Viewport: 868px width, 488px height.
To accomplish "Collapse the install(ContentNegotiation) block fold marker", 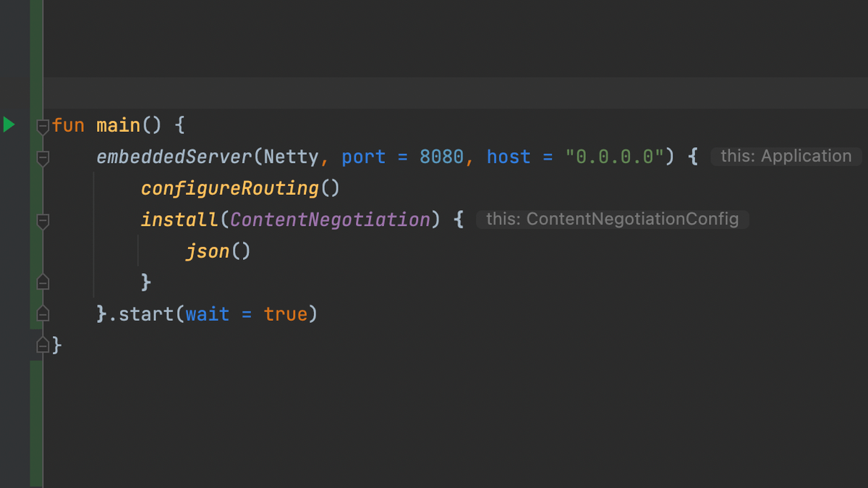I will (43, 220).
